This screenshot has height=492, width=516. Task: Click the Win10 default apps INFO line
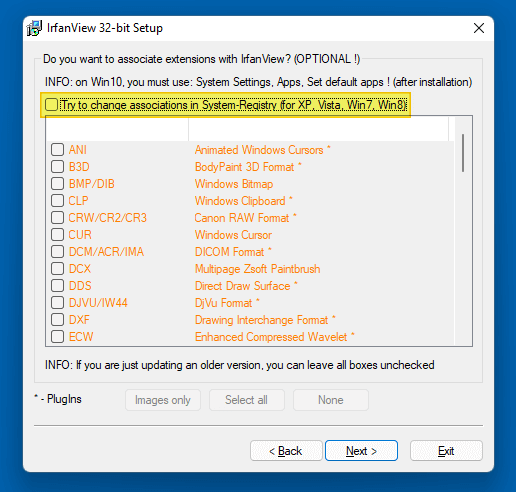(259, 82)
